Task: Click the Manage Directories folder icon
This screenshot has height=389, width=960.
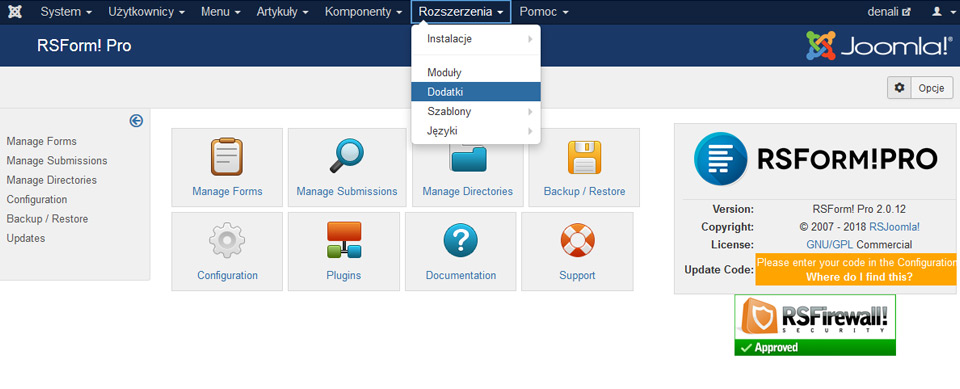Action: [x=468, y=158]
